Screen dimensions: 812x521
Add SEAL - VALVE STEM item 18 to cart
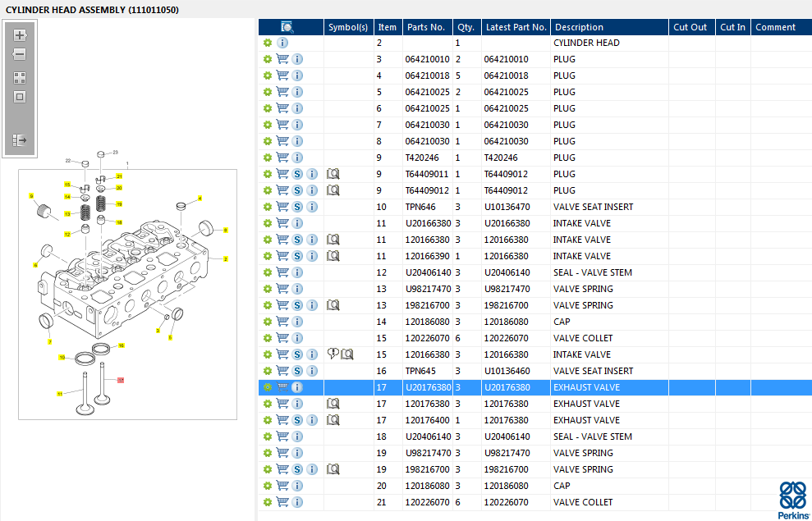282,436
